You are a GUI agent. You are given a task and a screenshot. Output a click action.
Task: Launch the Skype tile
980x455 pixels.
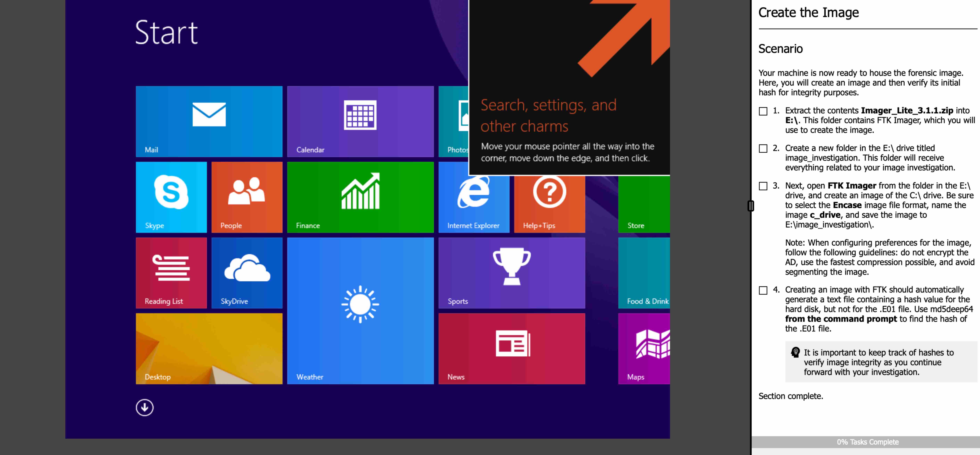click(171, 197)
